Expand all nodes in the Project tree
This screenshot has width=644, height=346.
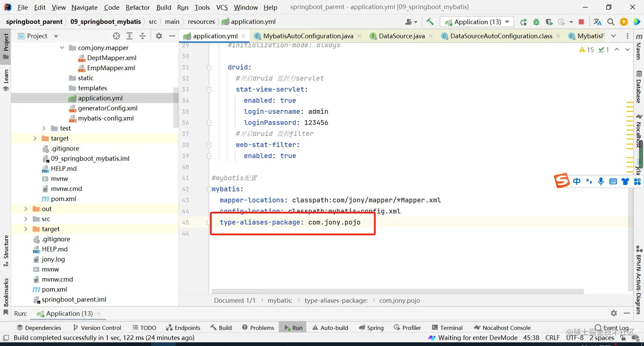(x=129, y=36)
